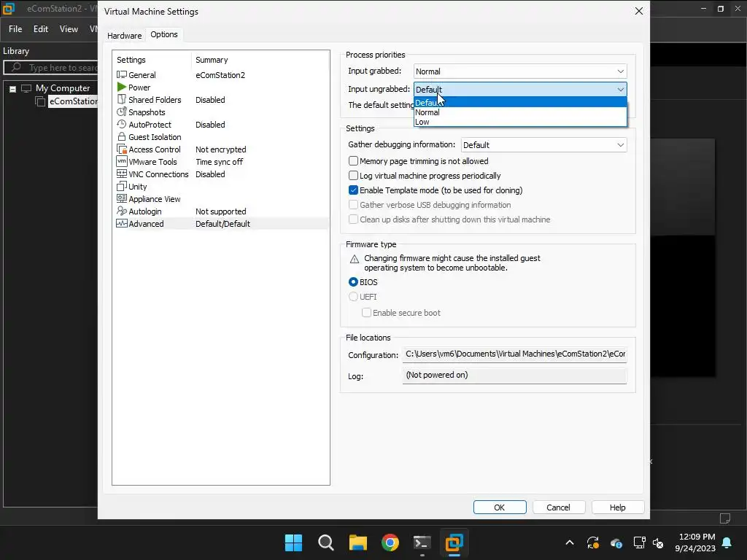This screenshot has width=747, height=560.
Task: Click "Not supported" summary text
Action: click(x=220, y=211)
